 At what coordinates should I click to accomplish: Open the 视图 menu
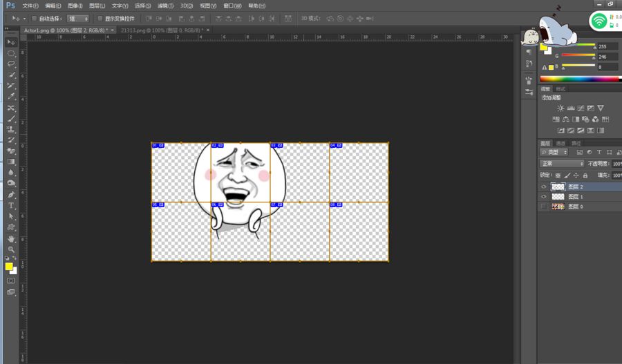pyautogui.click(x=208, y=6)
